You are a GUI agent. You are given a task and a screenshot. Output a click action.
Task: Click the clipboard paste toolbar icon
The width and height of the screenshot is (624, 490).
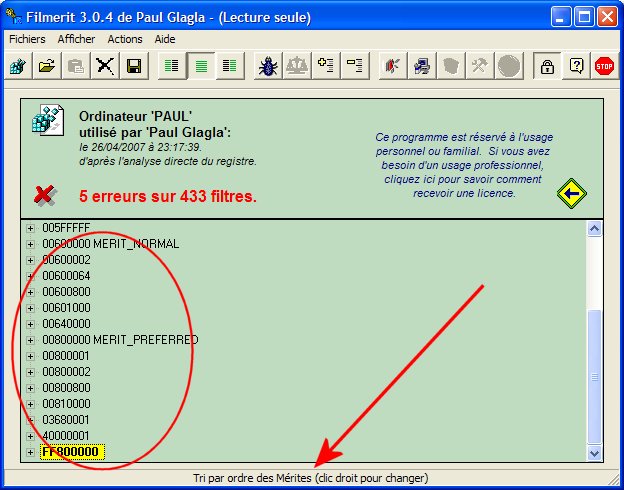(76, 66)
